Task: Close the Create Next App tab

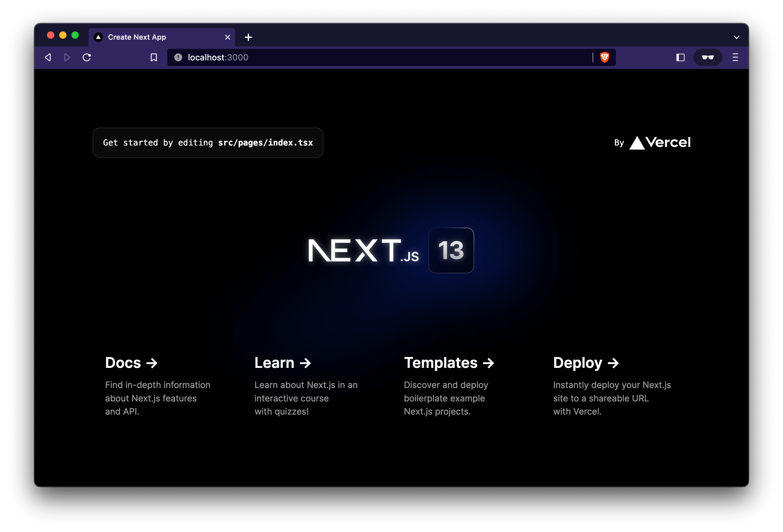Action: pyautogui.click(x=227, y=38)
